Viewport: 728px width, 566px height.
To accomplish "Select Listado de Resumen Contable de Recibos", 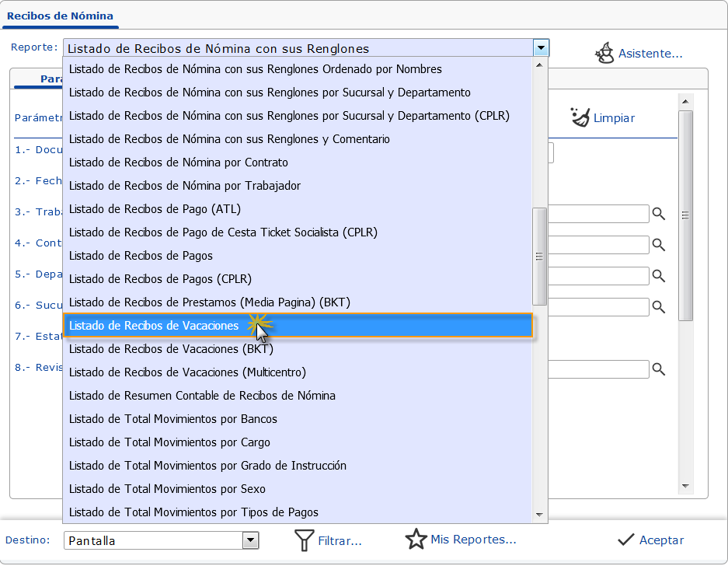I will coord(202,396).
